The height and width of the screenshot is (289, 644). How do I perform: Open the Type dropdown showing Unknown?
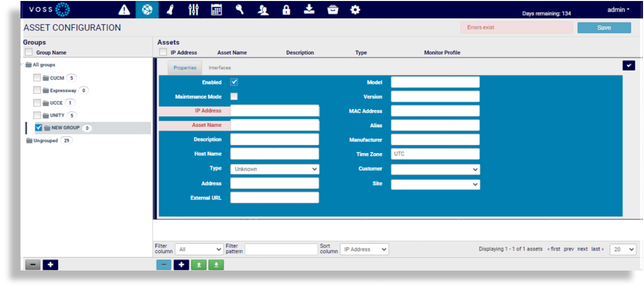coord(274,169)
